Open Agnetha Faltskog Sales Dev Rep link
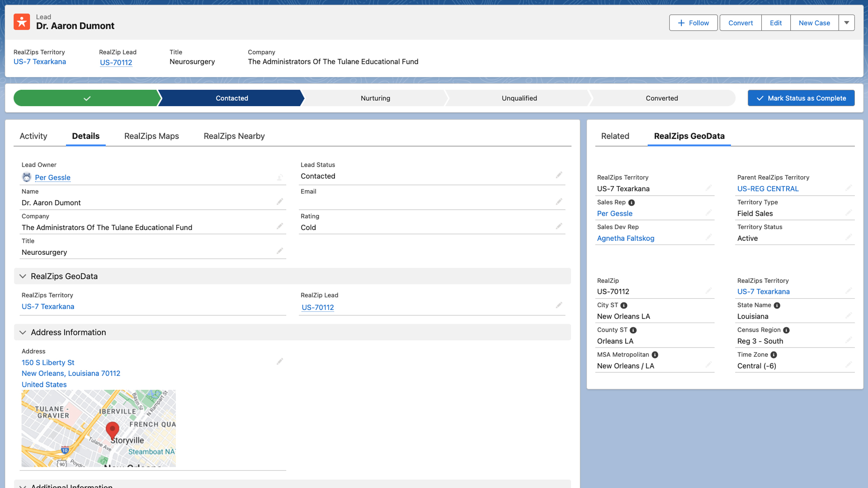This screenshot has width=868, height=488. [x=626, y=238]
